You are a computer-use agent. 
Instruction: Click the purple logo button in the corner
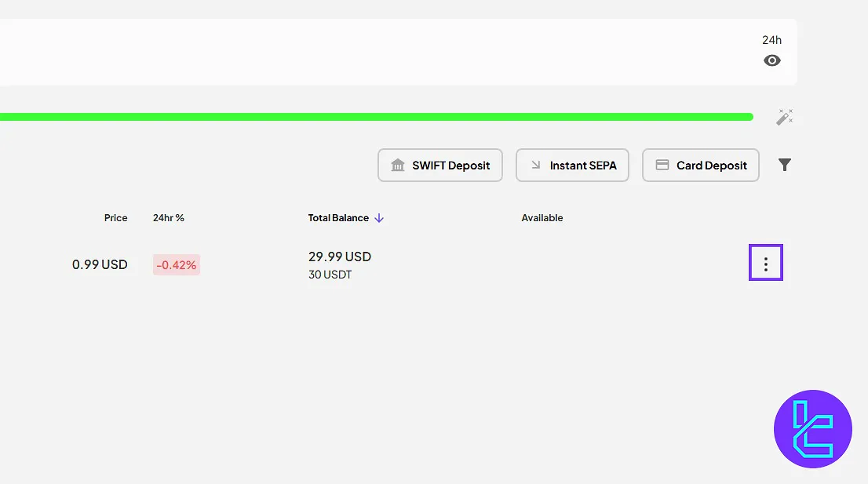tap(812, 429)
